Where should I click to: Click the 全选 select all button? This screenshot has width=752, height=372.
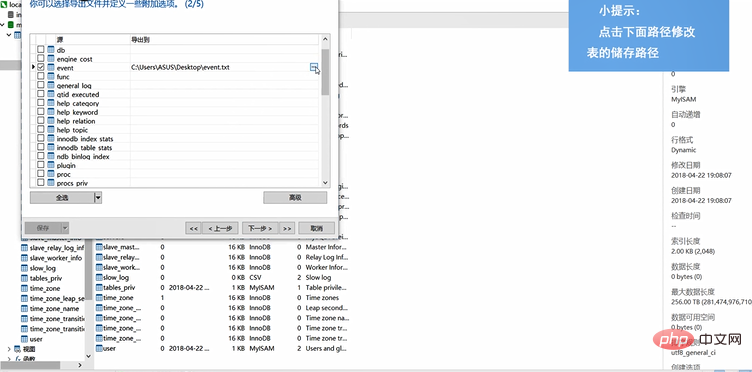click(x=62, y=198)
